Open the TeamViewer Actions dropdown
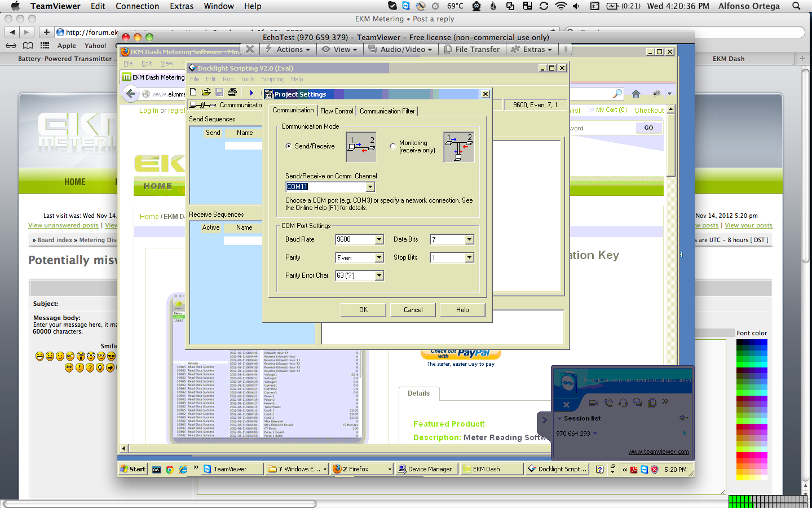The width and height of the screenshot is (812, 508). pos(288,49)
